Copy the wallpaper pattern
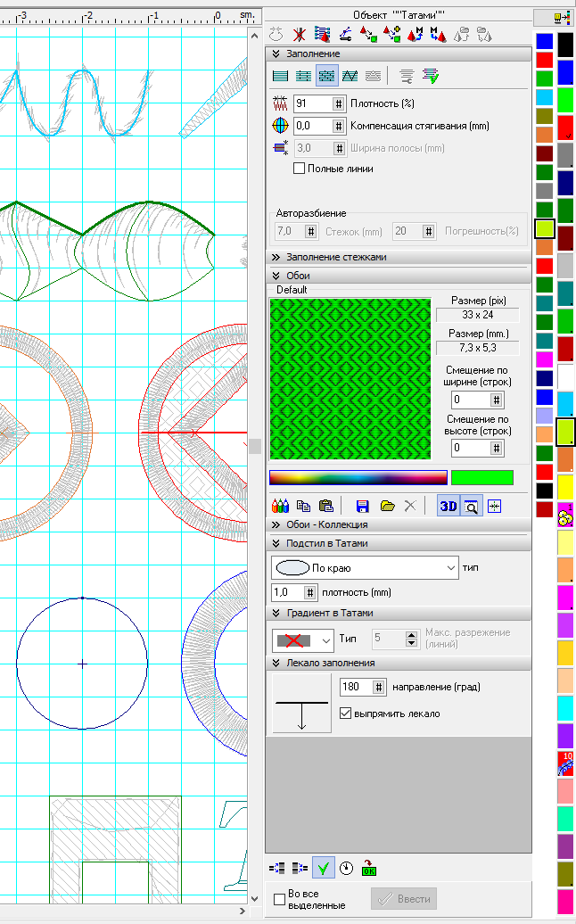576x924 pixels. click(303, 507)
